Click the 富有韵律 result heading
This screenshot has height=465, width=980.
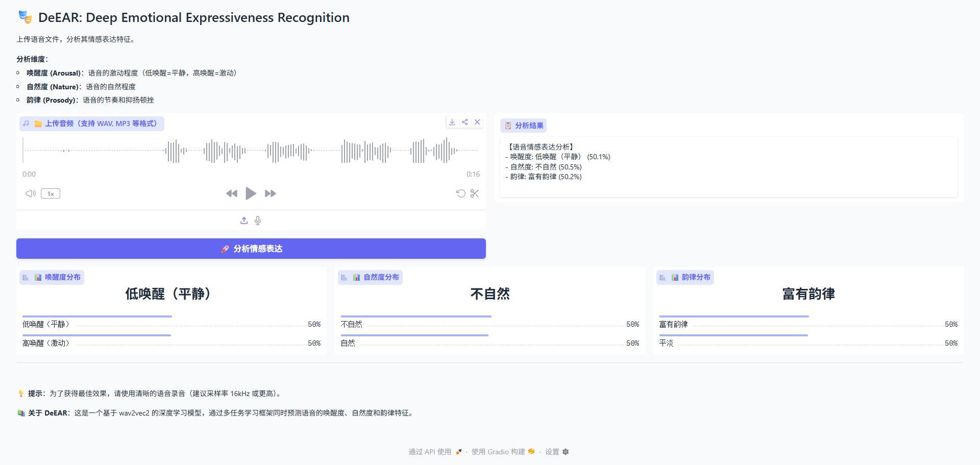point(808,293)
